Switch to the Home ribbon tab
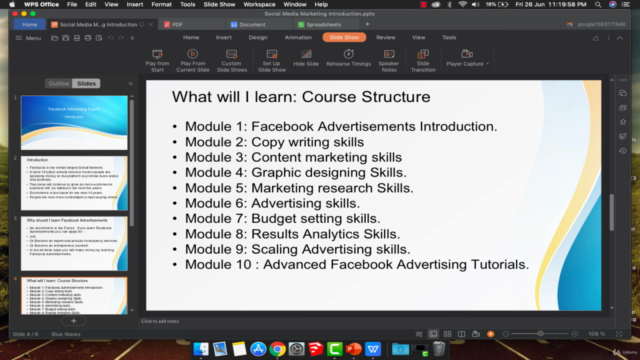The width and height of the screenshot is (640, 360). point(191,37)
